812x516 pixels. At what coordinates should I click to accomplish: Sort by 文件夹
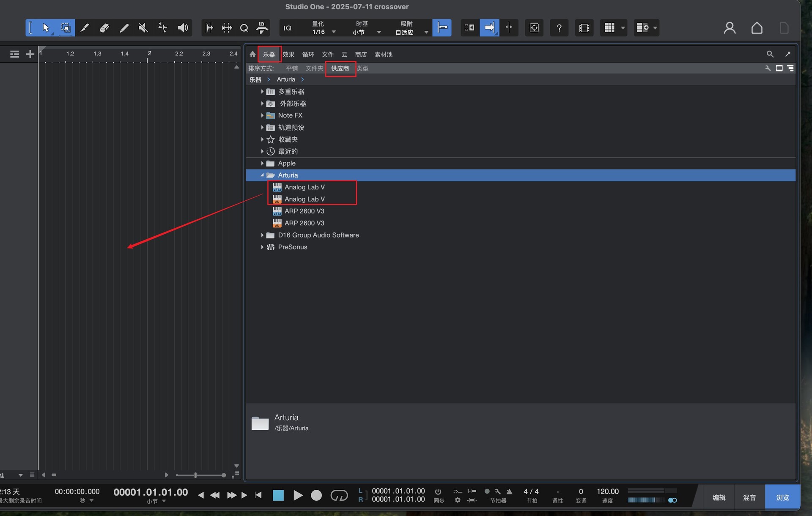point(314,68)
